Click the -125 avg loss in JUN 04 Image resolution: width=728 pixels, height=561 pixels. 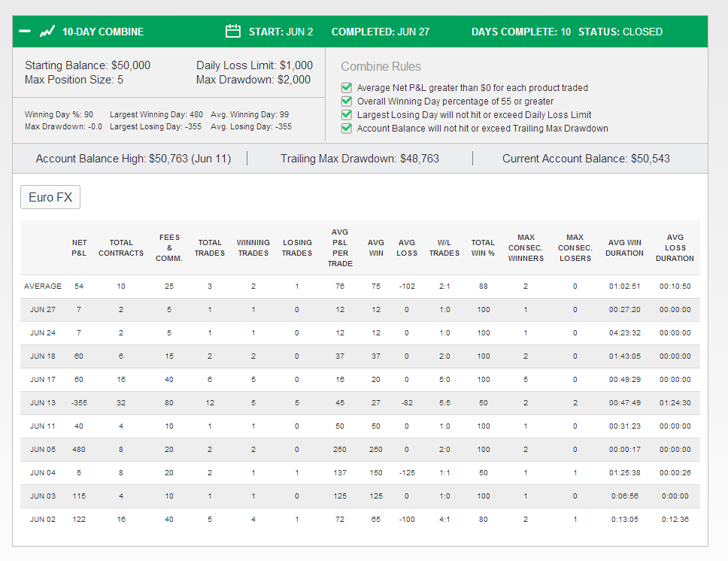pyautogui.click(x=407, y=472)
